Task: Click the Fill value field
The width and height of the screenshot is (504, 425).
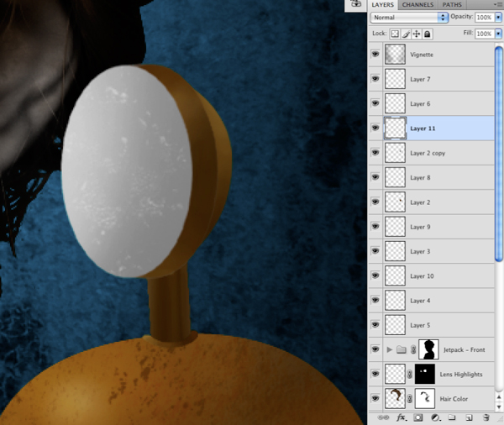Action: coord(484,34)
